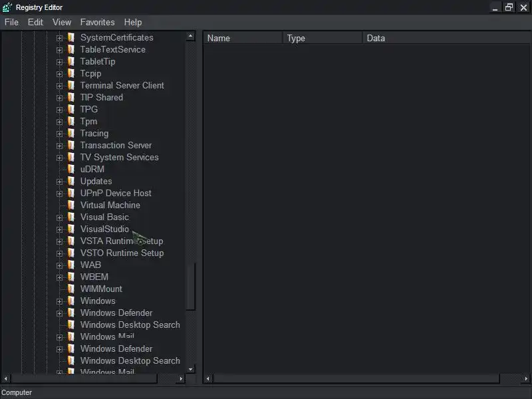Select the TIP Shared key label

(102, 97)
